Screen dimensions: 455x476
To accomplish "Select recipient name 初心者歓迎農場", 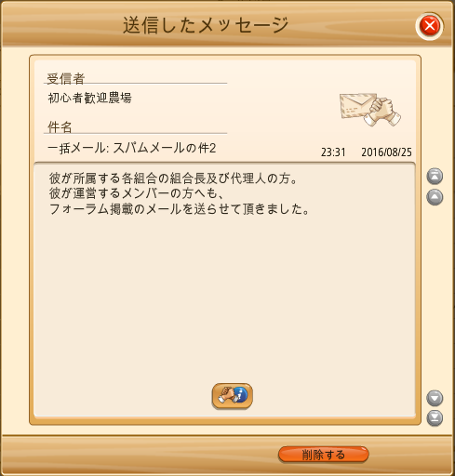I will tap(89, 98).
